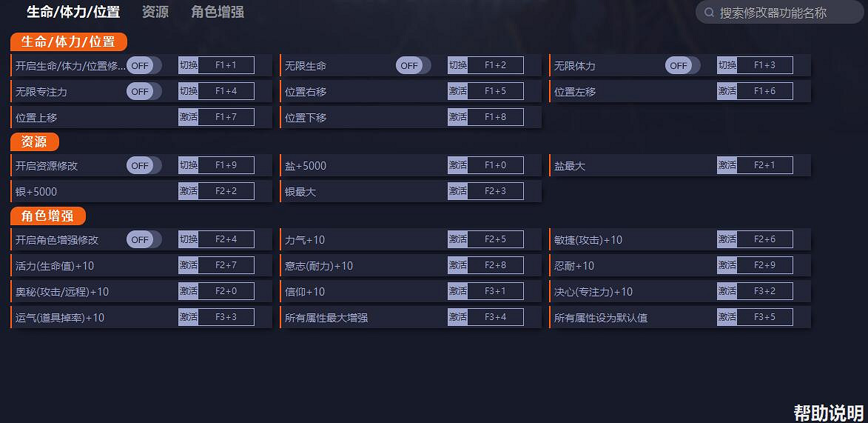Enable 开启角色增强修改 toggle
Viewport: 868px width, 423px height.
point(144,239)
